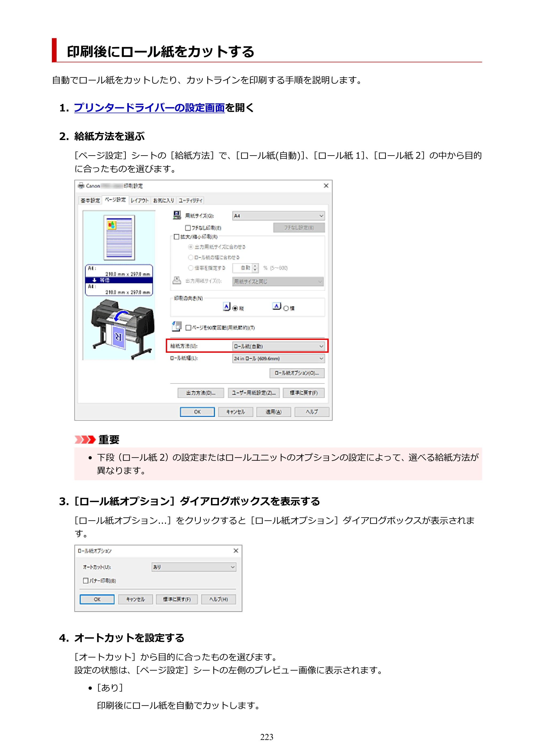Viewport: 534px width, 756px height.
Task: Click the rotate page 90 degrees icon
Action: tap(177, 326)
